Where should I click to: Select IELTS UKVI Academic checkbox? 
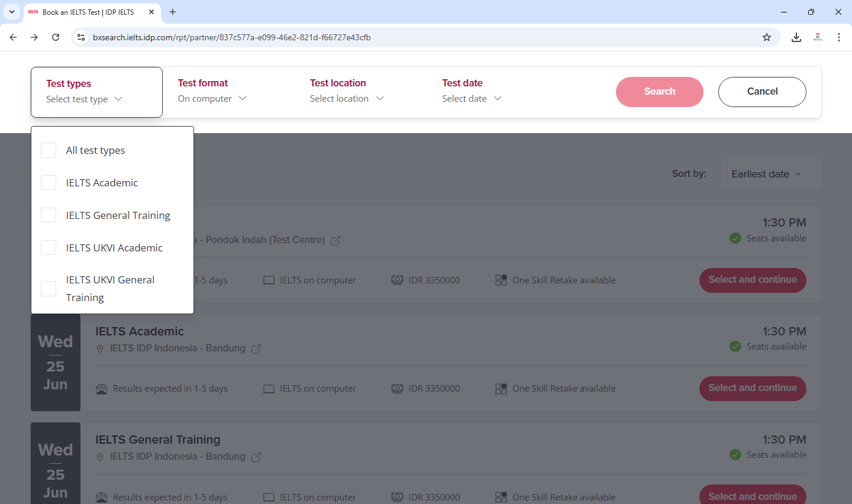click(49, 248)
